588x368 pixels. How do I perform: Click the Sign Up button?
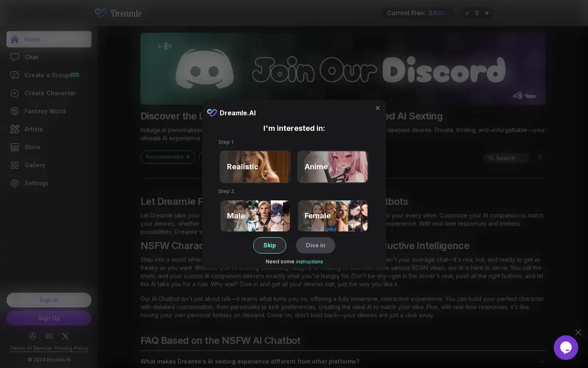(49, 318)
